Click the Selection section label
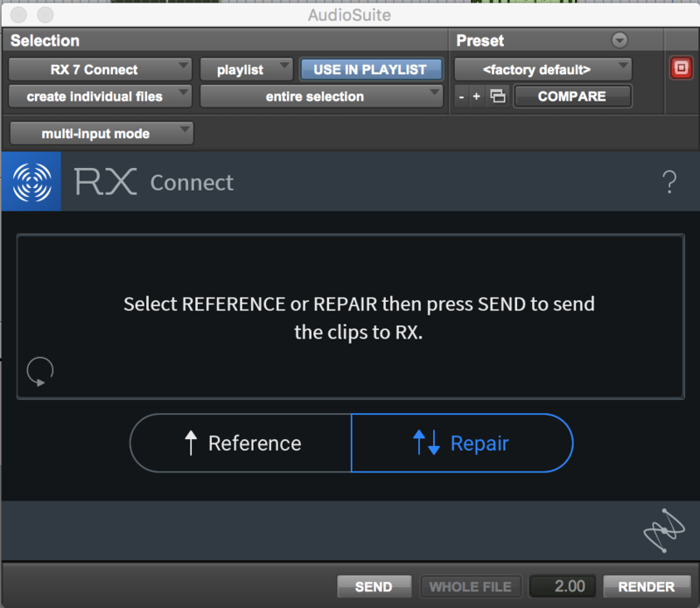The width and height of the screenshot is (700, 608). (x=45, y=40)
